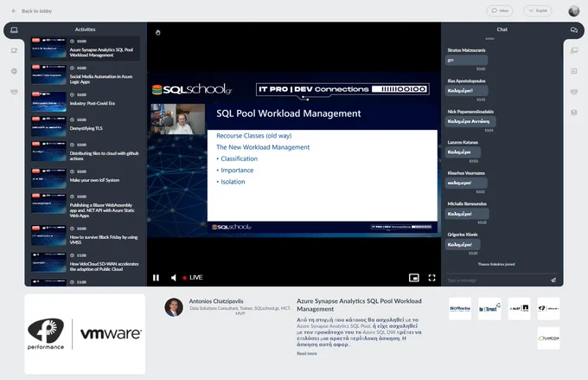The width and height of the screenshot is (588, 380).
Task: Click chat message from Nick Papamanolioudakis
Action: coord(470,121)
